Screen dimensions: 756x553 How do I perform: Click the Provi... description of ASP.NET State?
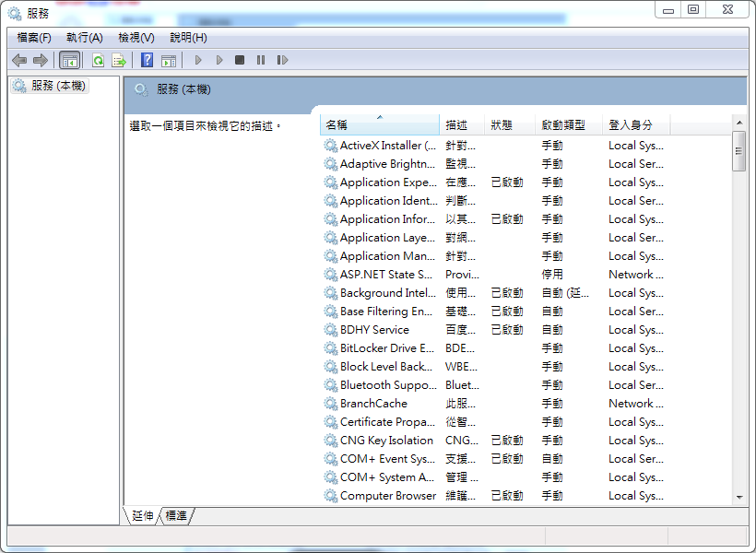point(463,275)
